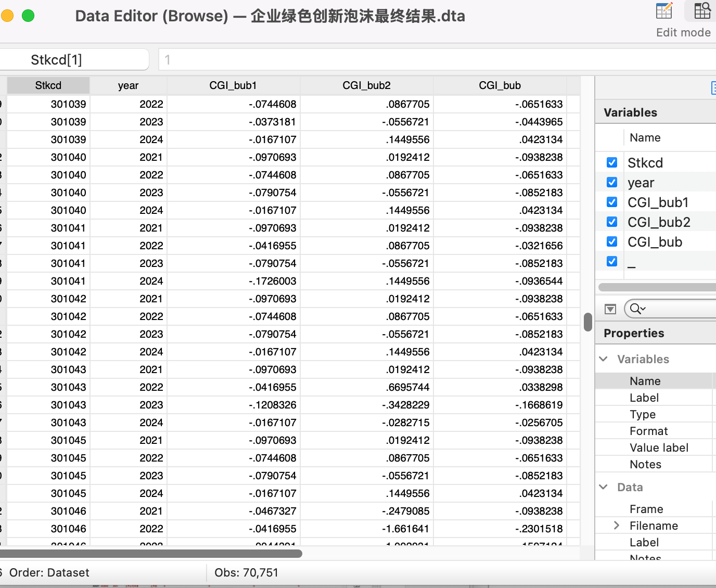Click CGI_bub2 value -.3428229
The width and height of the screenshot is (716, 588).
[x=367, y=405]
